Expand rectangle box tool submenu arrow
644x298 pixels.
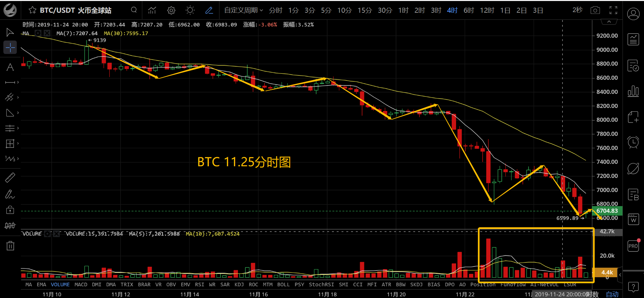click(x=18, y=143)
